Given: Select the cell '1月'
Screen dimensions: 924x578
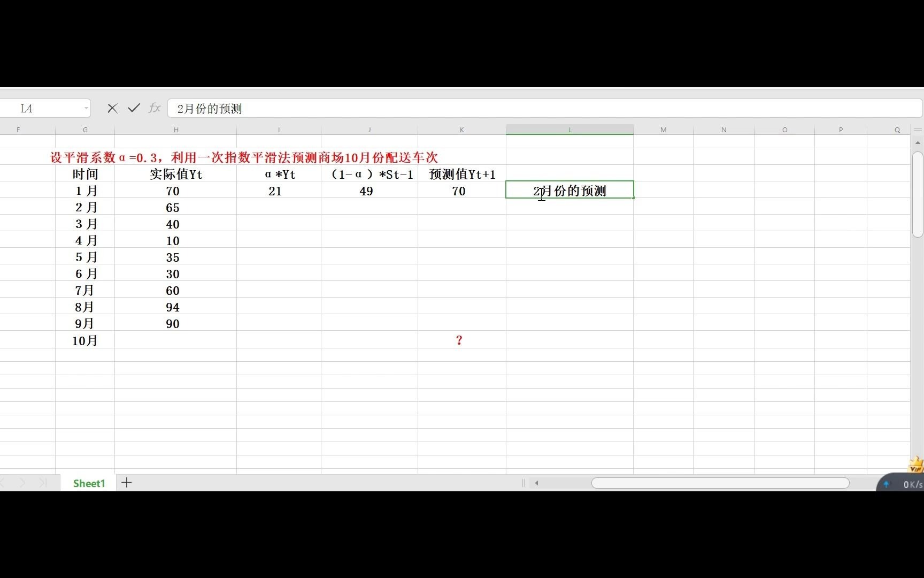Looking at the screenshot, I should point(85,191).
